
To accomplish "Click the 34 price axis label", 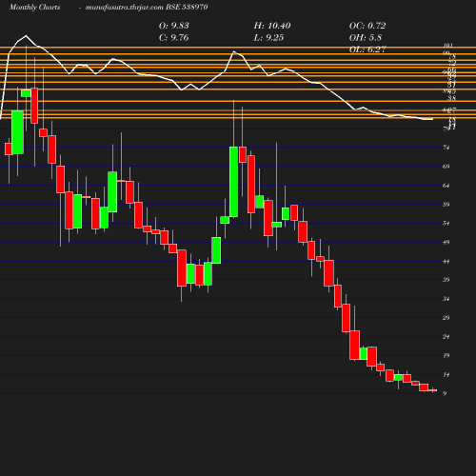I will [446, 299].
